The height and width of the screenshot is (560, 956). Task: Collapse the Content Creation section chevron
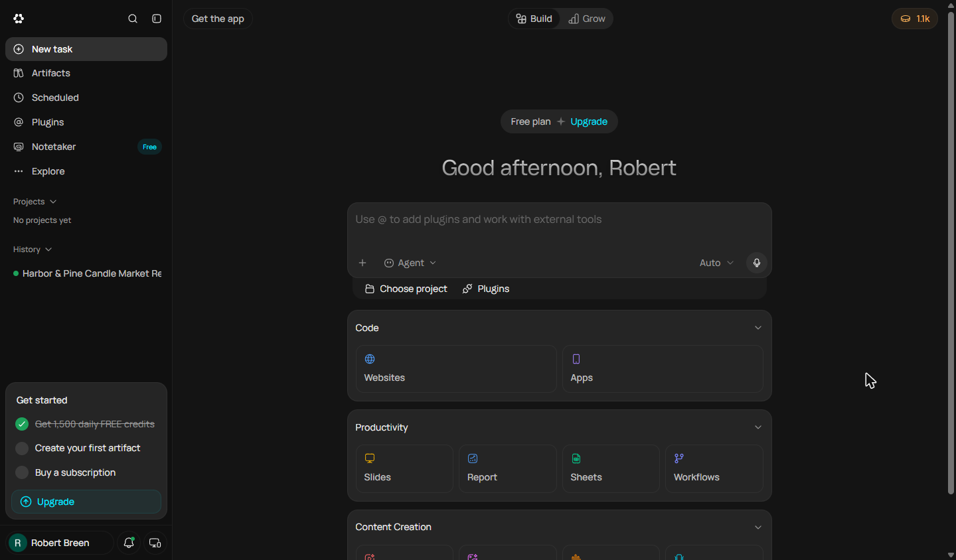tap(758, 527)
